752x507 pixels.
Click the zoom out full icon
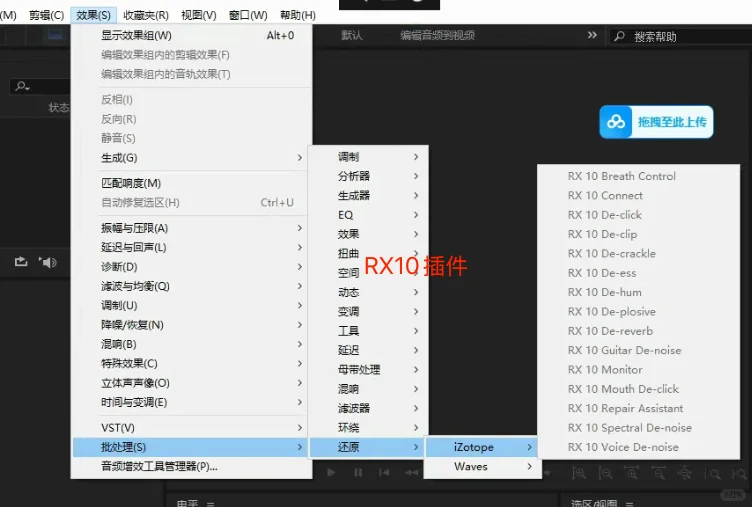coord(685,473)
